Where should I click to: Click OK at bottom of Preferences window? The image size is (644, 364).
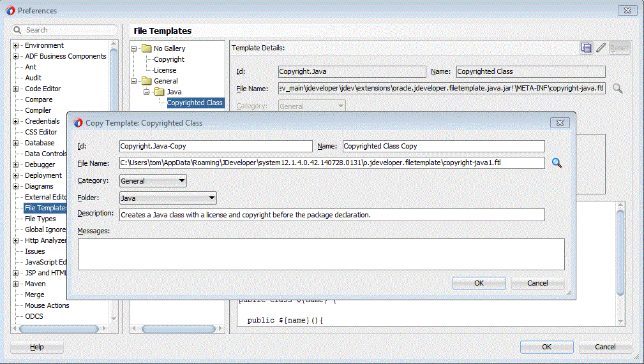[546, 347]
